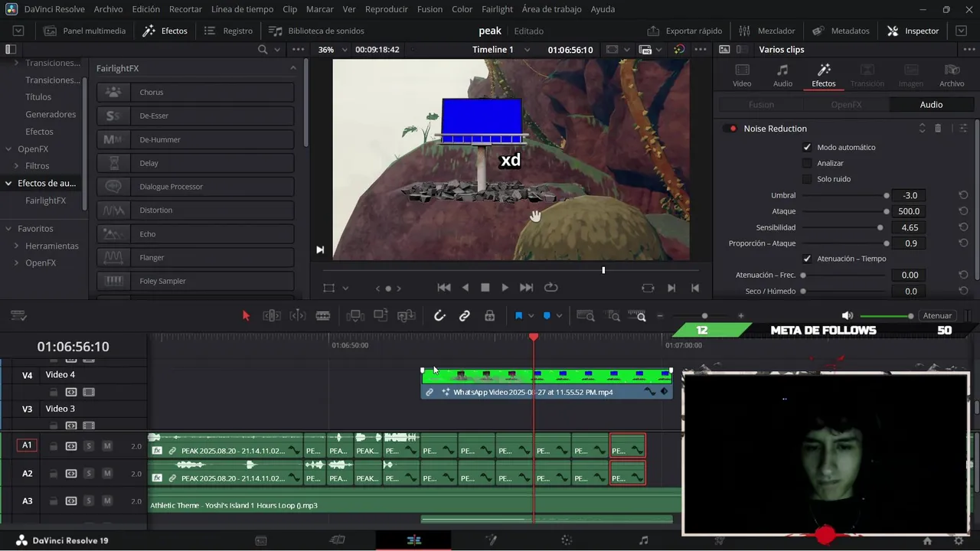Mute audio track A1
This screenshot has width=980, height=551.
107,446
